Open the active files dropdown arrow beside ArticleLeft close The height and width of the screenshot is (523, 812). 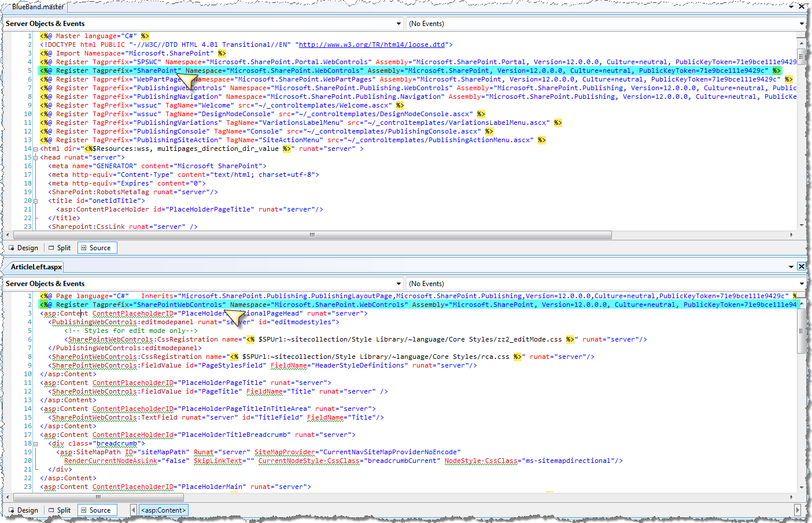791,266
